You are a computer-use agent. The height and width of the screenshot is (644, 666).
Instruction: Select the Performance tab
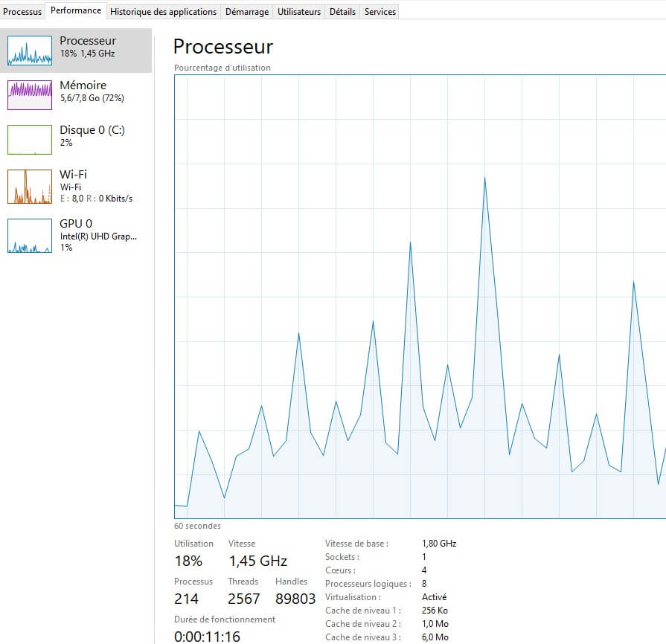pyautogui.click(x=76, y=11)
